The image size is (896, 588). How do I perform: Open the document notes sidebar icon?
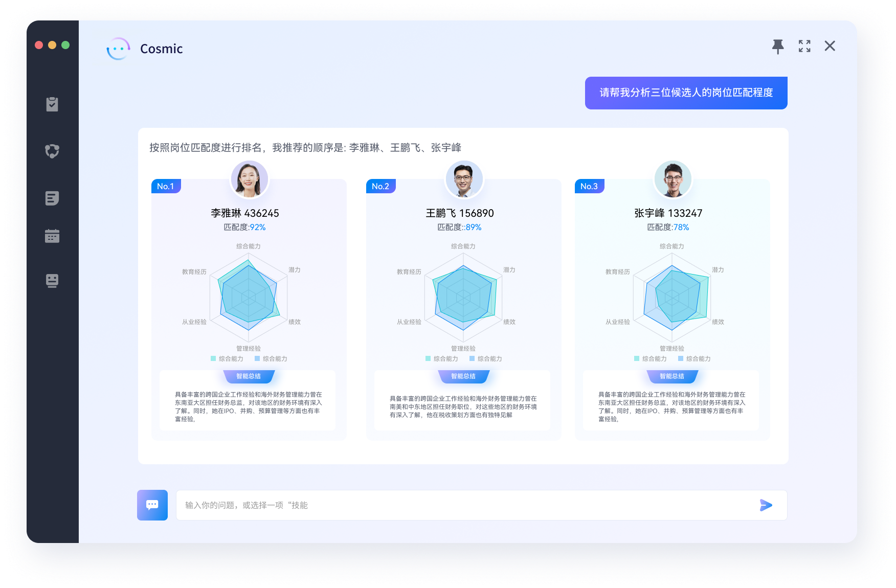click(52, 198)
